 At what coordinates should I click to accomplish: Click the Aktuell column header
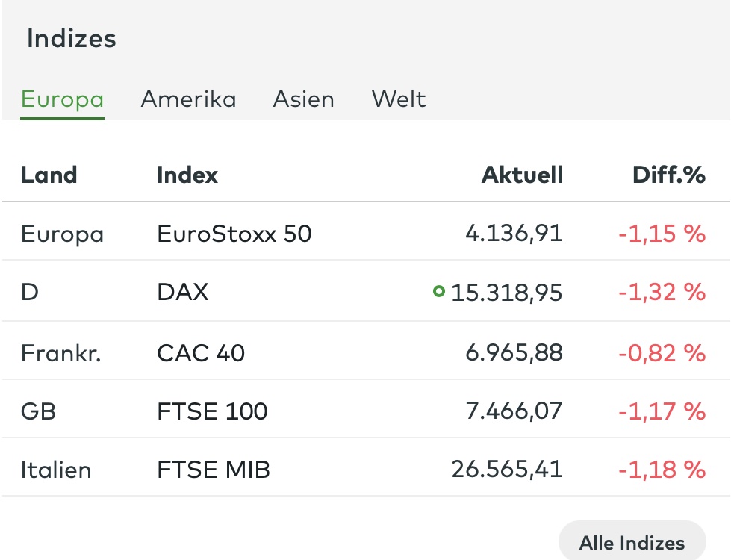pyautogui.click(x=522, y=175)
